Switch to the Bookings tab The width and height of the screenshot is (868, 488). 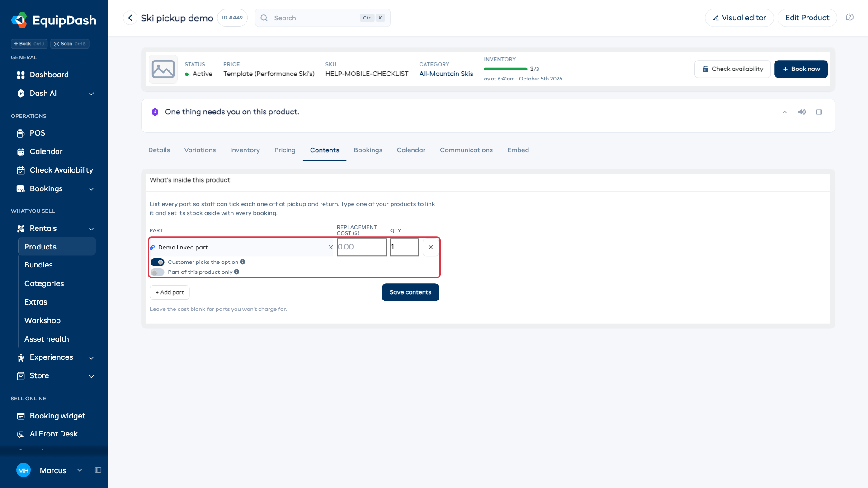coord(368,150)
